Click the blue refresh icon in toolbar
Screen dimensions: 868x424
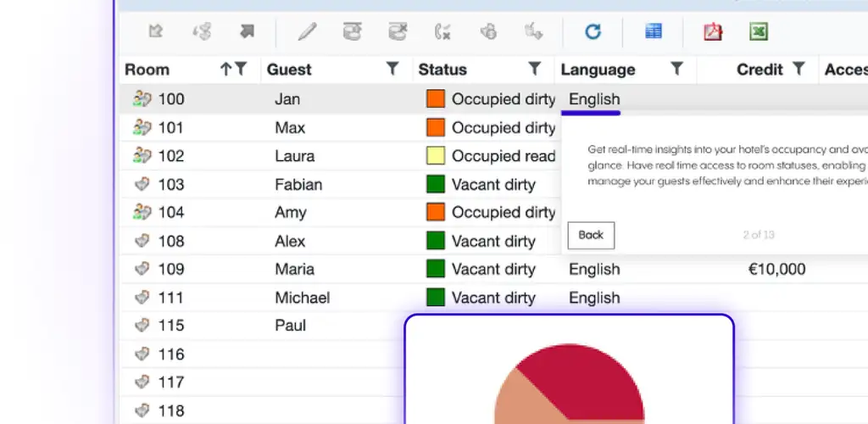click(x=593, y=32)
